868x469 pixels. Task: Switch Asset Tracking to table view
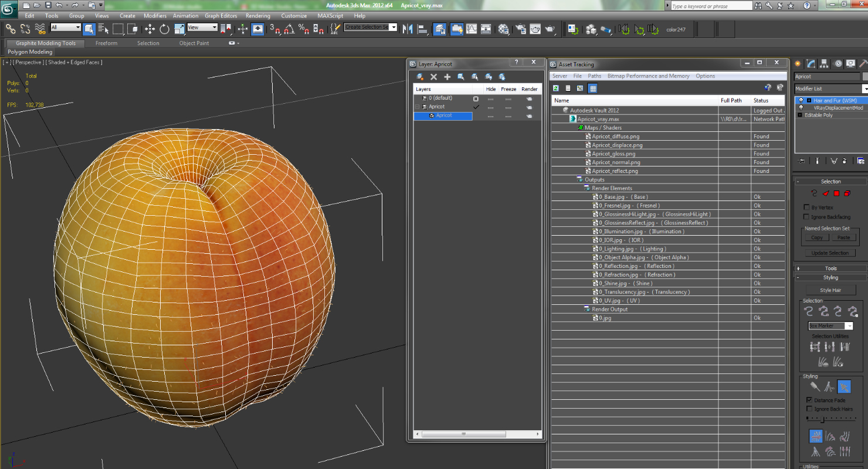593,88
